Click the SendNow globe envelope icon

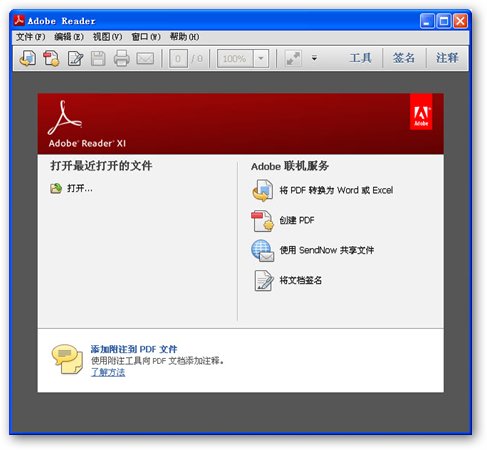[263, 251]
